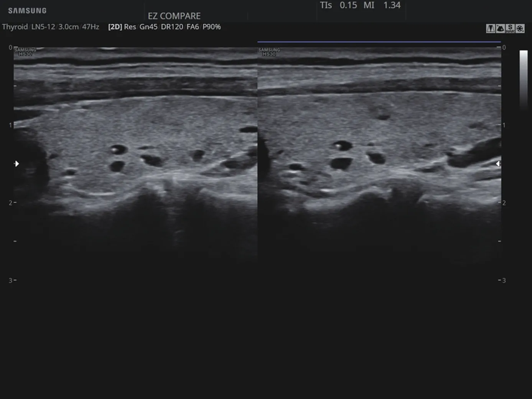Click the EZ COMPARE label
Image resolution: width=532 pixels, height=399 pixels.
click(174, 16)
